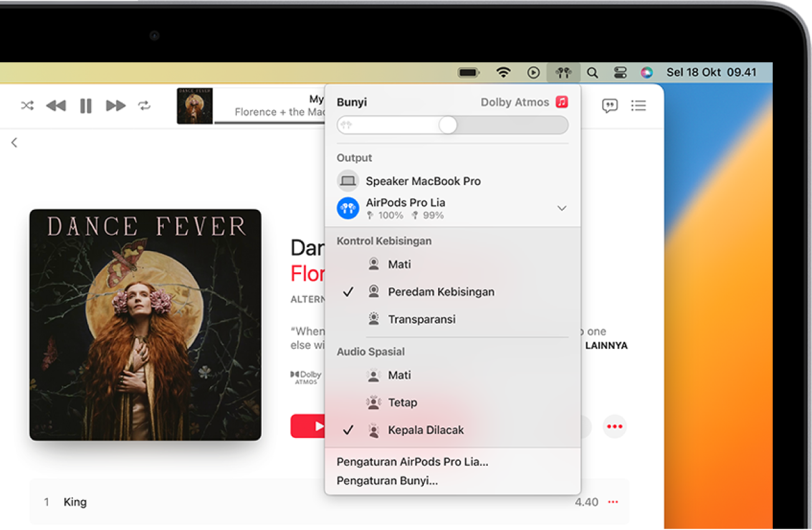Launch Siri from the menu bar
Viewport: 812px width, 530px height.
(647, 72)
